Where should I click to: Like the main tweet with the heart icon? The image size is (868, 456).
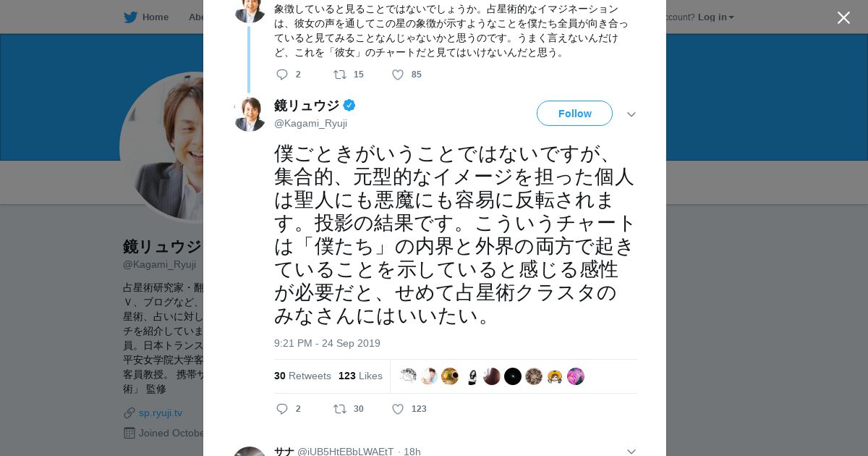[398, 409]
